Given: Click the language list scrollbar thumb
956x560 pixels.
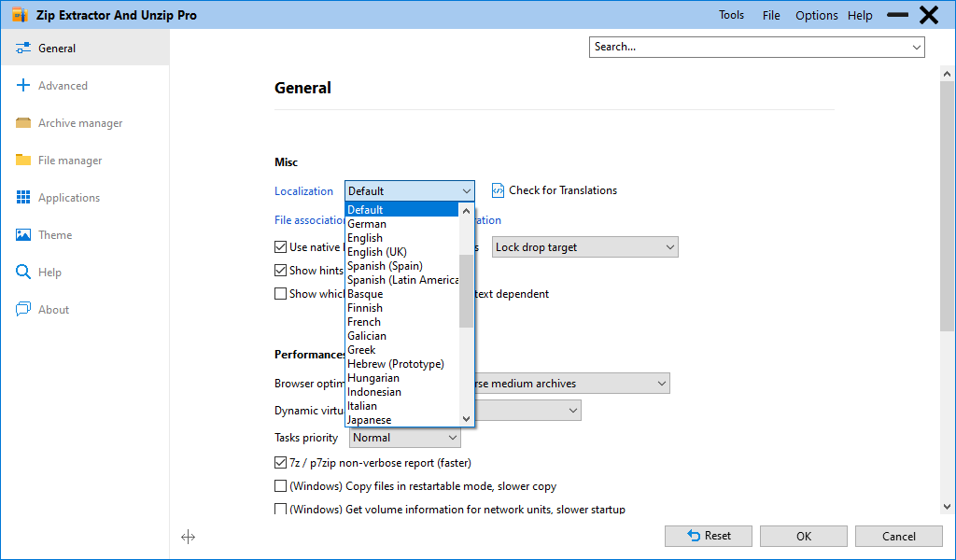Looking at the screenshot, I should click(467, 290).
